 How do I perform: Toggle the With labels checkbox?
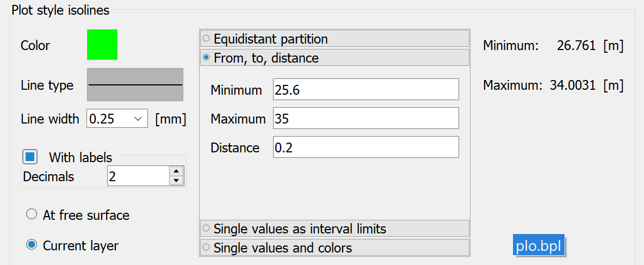(30, 157)
